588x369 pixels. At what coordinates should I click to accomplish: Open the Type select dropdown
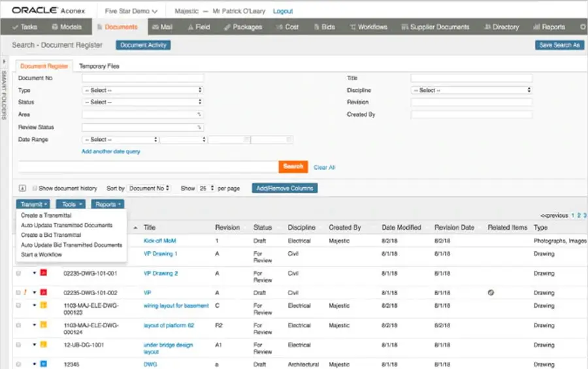[143, 90]
